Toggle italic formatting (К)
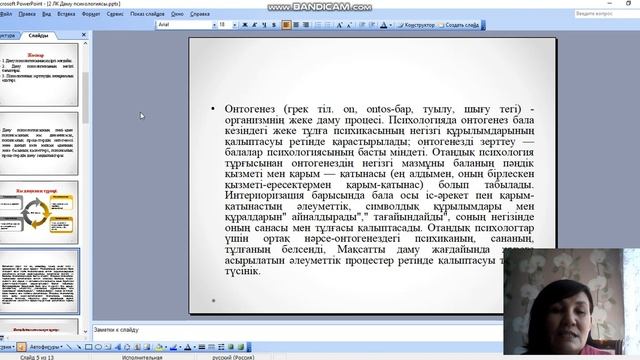640x360 pixels. coord(254,25)
